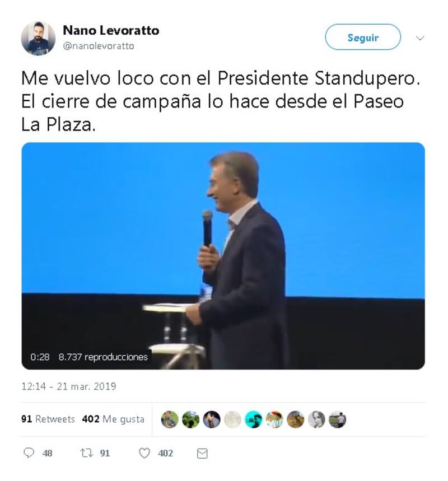
Task: Click the retweet arrows icon
Action: [87, 453]
